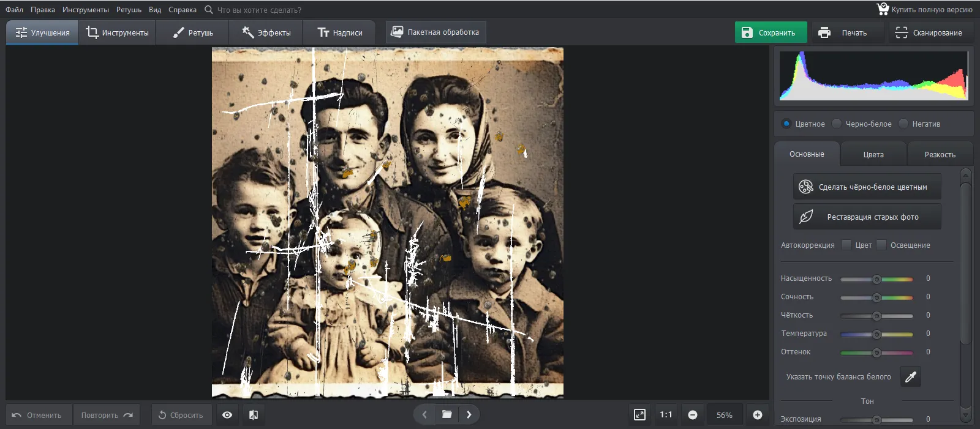Open the Цвета settings tab
980x429 pixels.
[873, 154]
